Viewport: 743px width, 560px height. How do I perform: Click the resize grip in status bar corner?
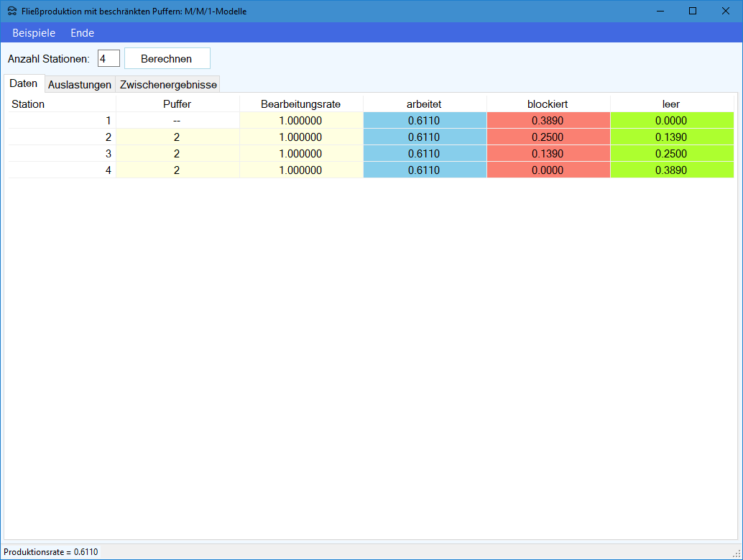tap(737, 553)
